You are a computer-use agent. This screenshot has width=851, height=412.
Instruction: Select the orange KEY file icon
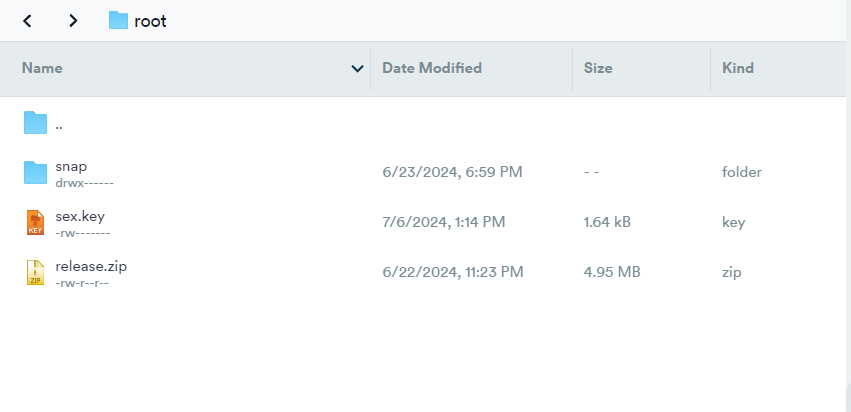35,223
